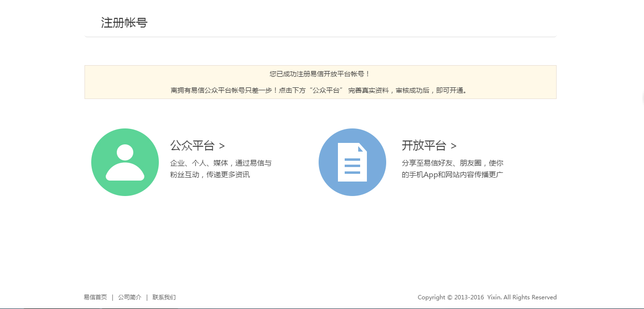644x309 pixels.
Task: Click the 联系我们 footer link
Action: (165, 297)
